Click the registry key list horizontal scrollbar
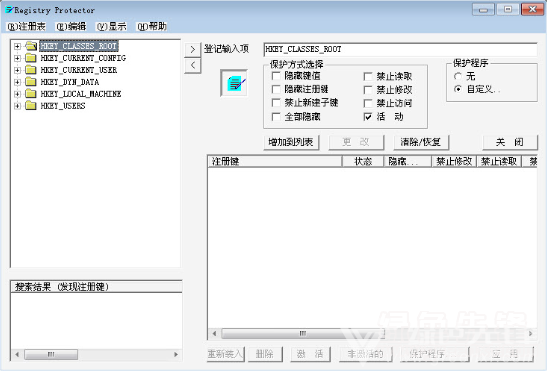The image size is (547, 371). pos(372,333)
